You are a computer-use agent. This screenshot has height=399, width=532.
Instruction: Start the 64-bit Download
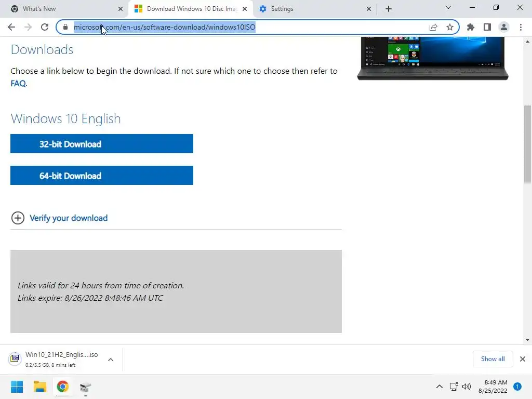pos(102,176)
